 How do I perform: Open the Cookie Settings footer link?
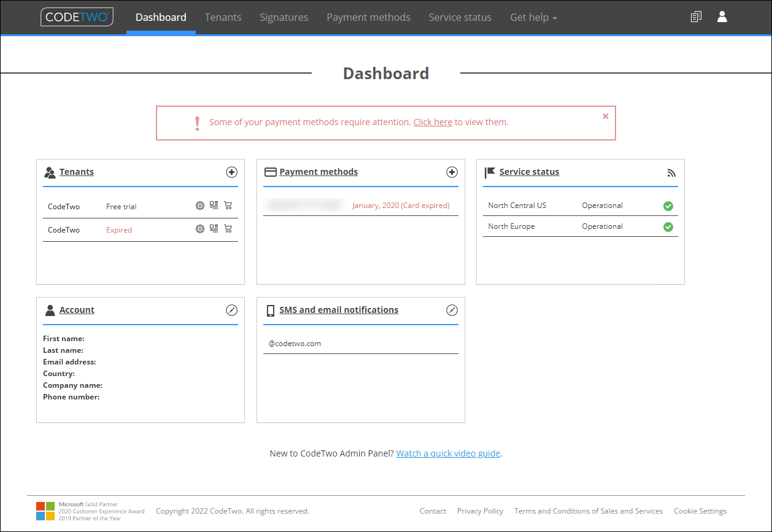pos(700,511)
